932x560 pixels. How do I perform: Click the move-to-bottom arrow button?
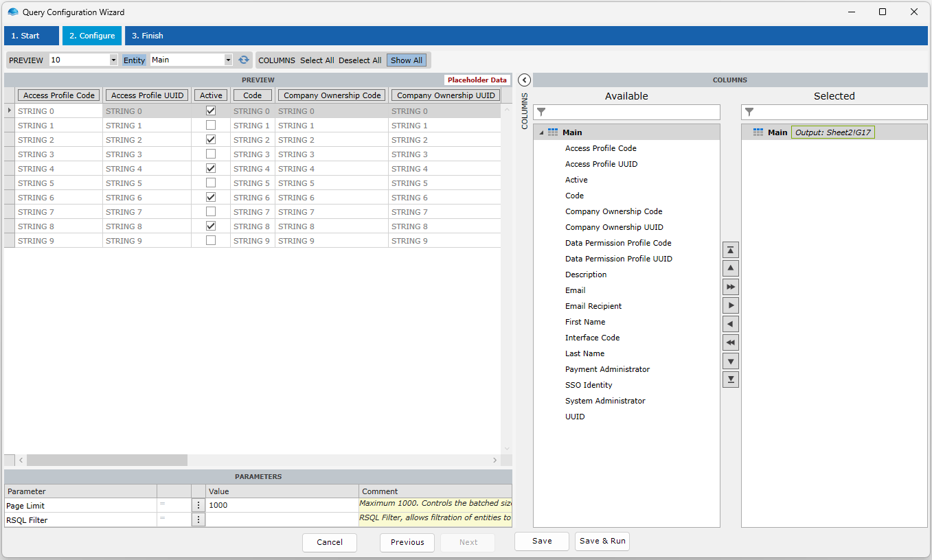[731, 380]
